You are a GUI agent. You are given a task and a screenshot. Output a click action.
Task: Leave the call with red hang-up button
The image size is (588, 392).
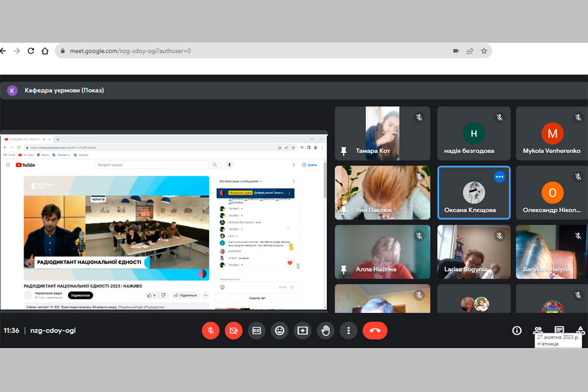(x=375, y=331)
